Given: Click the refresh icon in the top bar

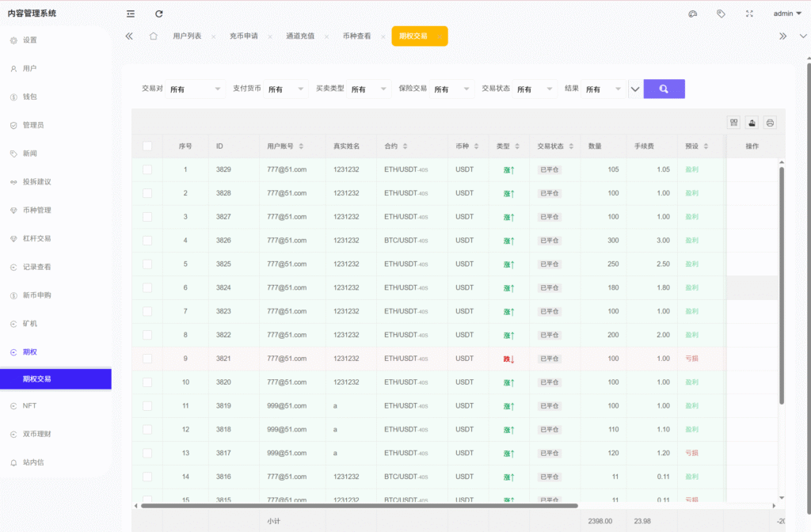Looking at the screenshot, I should click(x=159, y=13).
